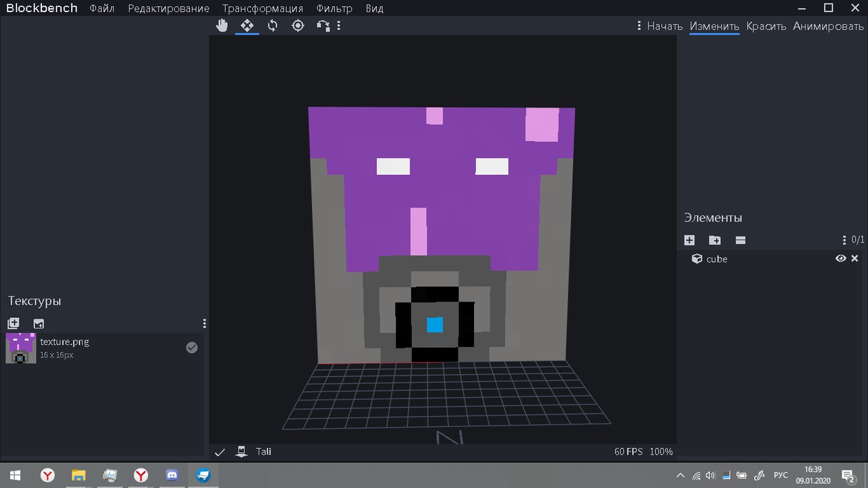Create a new blank texture icon

tap(39, 324)
